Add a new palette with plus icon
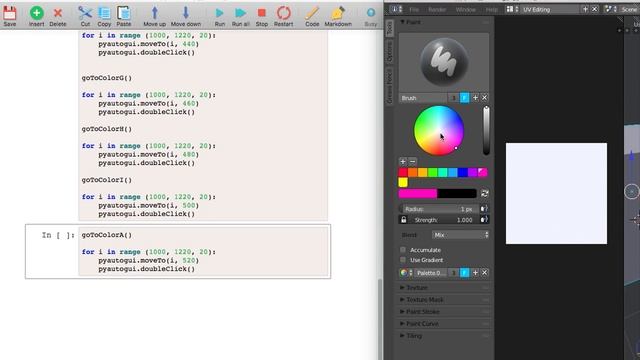640x360 pixels. [x=475, y=273]
